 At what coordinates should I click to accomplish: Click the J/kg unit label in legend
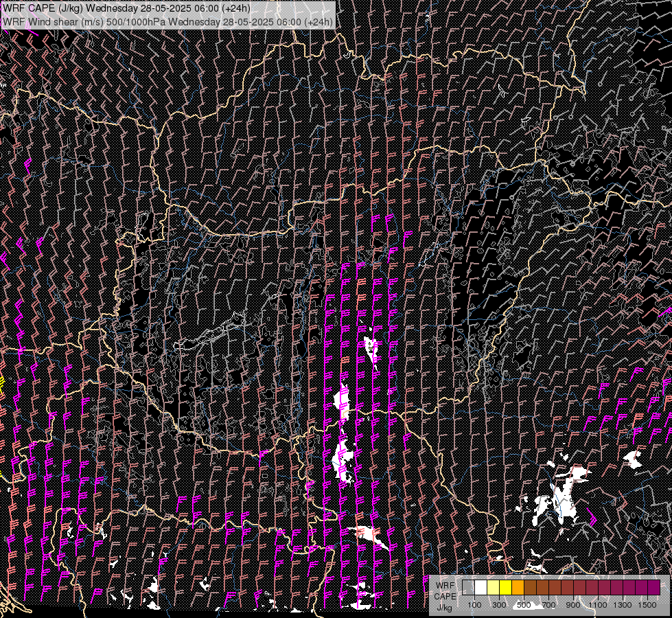(445, 608)
